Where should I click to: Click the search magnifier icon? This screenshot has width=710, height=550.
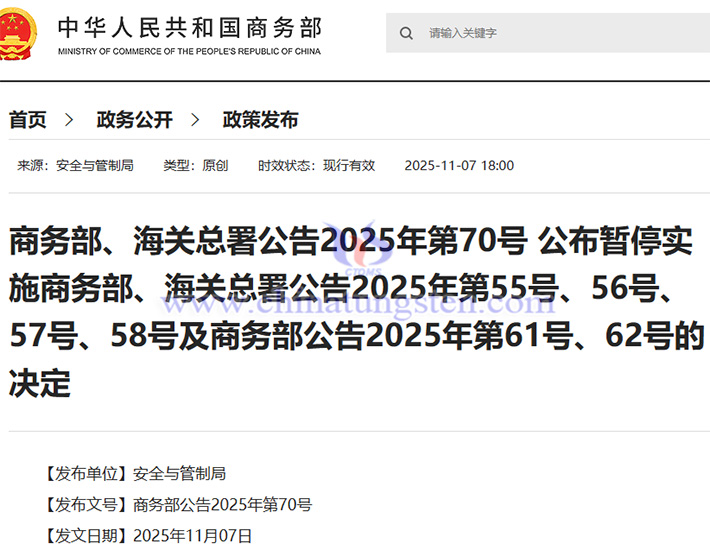[406, 33]
